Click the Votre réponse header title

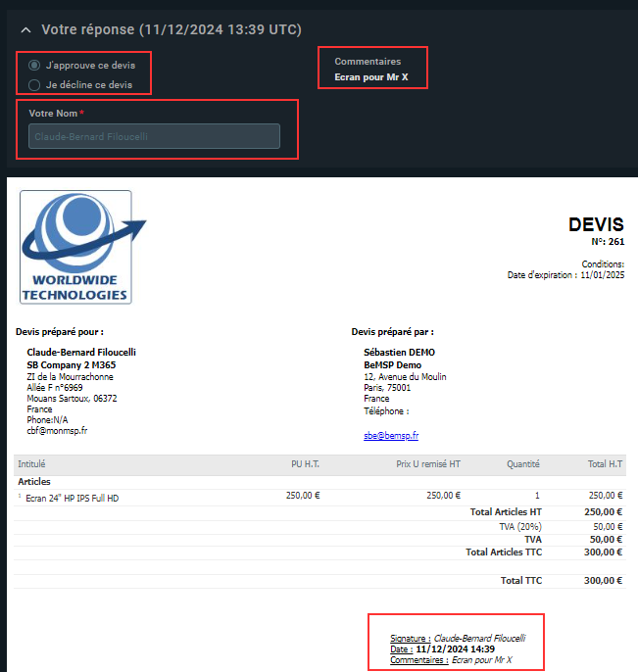click(x=172, y=29)
